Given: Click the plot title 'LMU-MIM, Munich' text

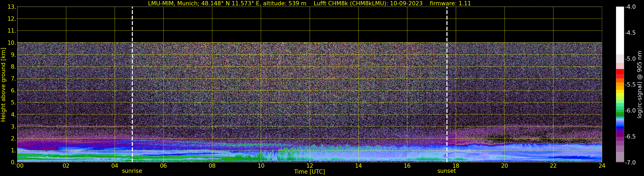Looking at the screenshot, I should coord(173,3).
